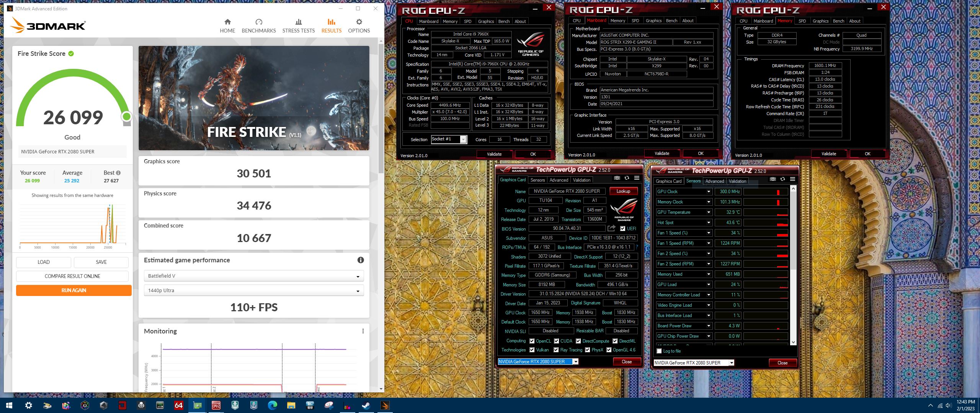The image size is (980, 413).
Task: Click the BIOS export share icon in GPU-Z
Action: [x=611, y=228]
